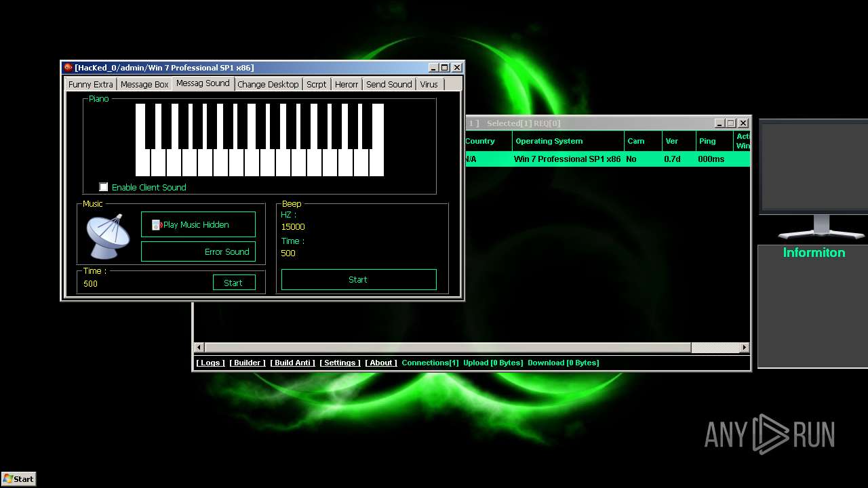The image size is (868, 488).
Task: Click the Download [0 Bytes] status
Action: click(x=564, y=363)
